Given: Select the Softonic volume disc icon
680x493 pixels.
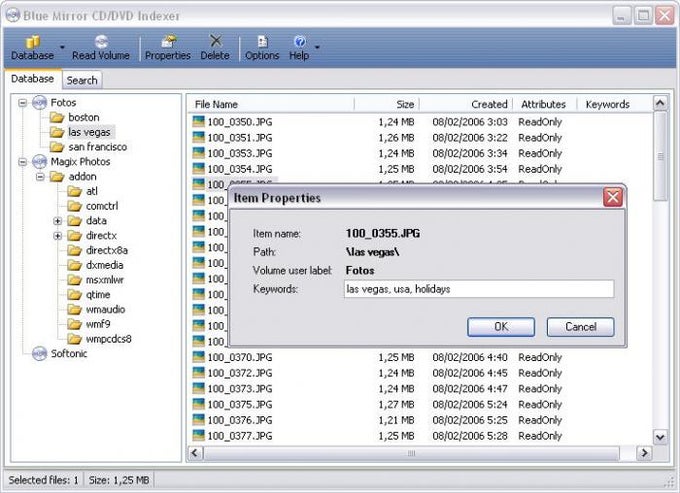Looking at the screenshot, I should [39, 354].
